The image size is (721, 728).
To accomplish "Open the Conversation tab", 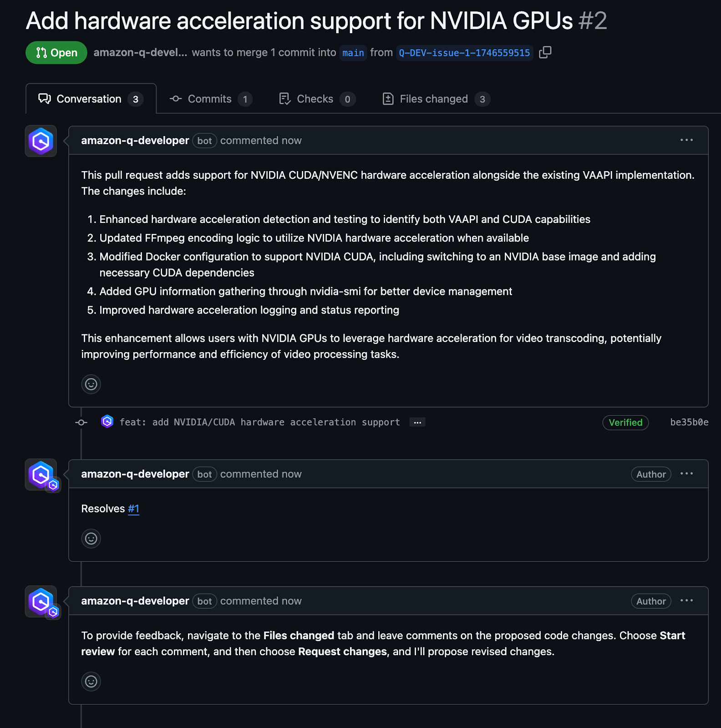I will [x=91, y=99].
